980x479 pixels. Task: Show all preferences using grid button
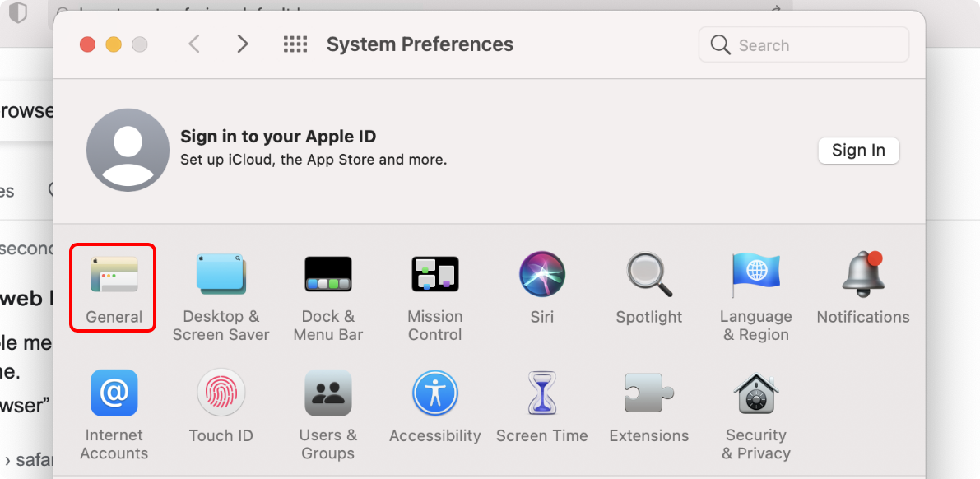tap(295, 44)
